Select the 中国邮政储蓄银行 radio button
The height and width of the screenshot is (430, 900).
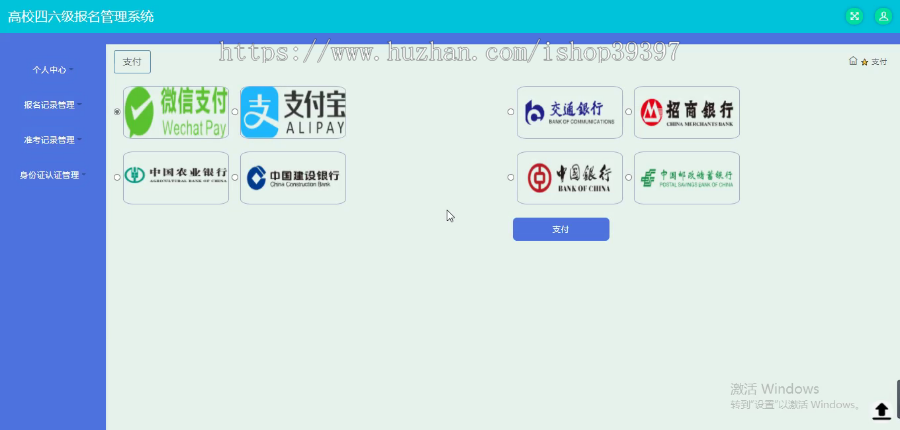[x=629, y=177]
